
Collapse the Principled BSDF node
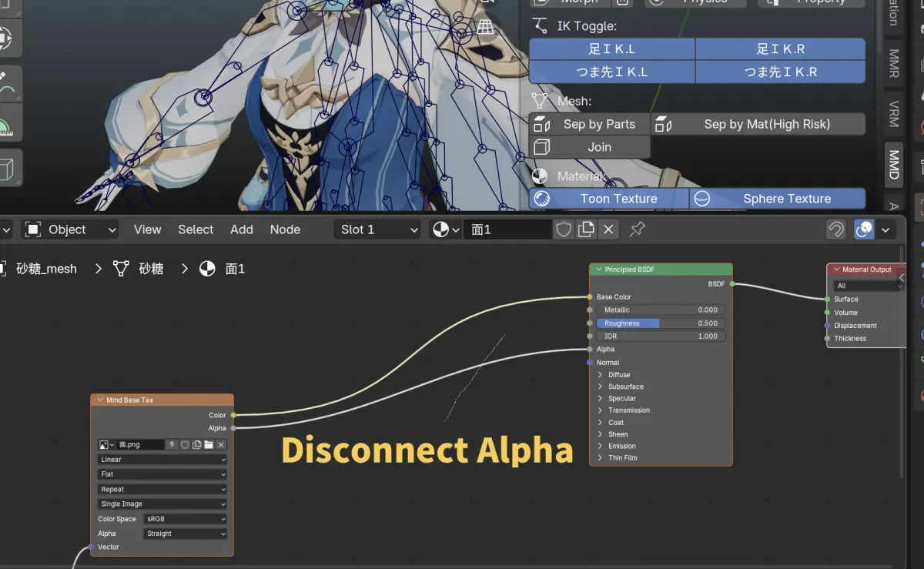pyautogui.click(x=598, y=269)
